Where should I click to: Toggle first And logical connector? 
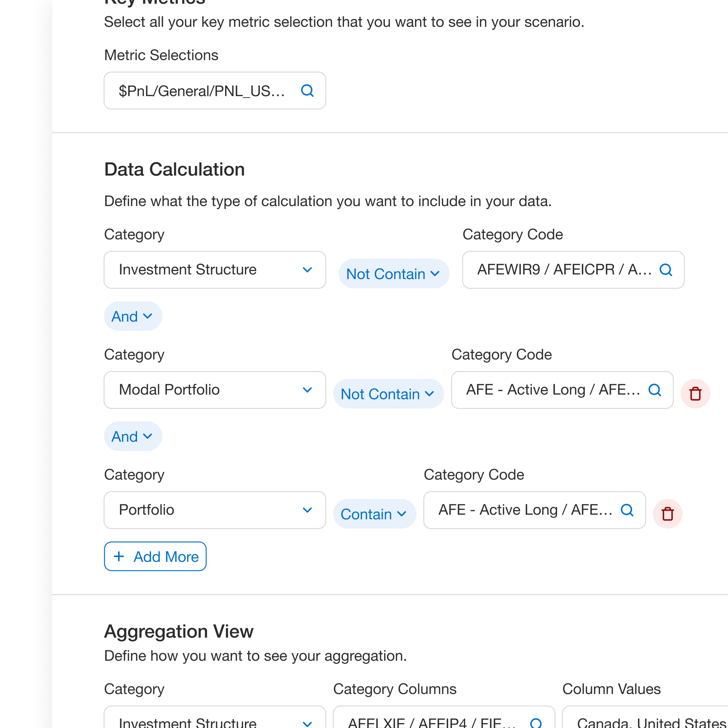pyautogui.click(x=133, y=316)
